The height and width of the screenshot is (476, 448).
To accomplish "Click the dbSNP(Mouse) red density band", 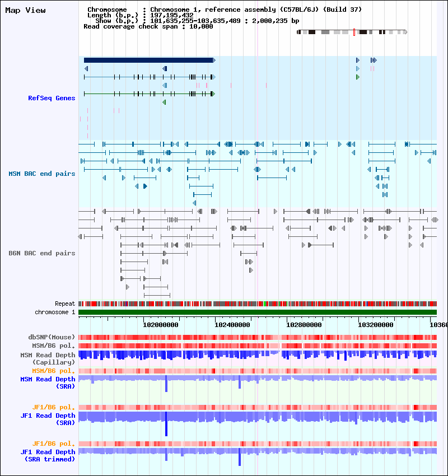I will [258, 337].
